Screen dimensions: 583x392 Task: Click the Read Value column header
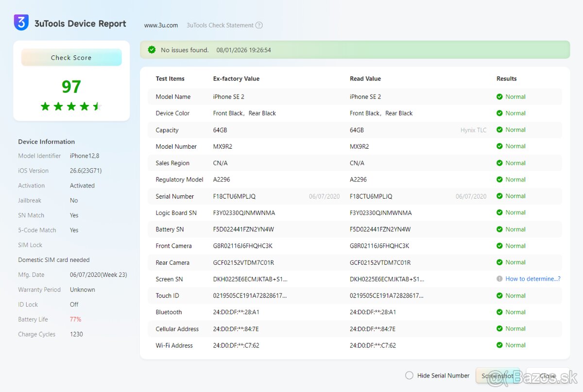click(365, 79)
